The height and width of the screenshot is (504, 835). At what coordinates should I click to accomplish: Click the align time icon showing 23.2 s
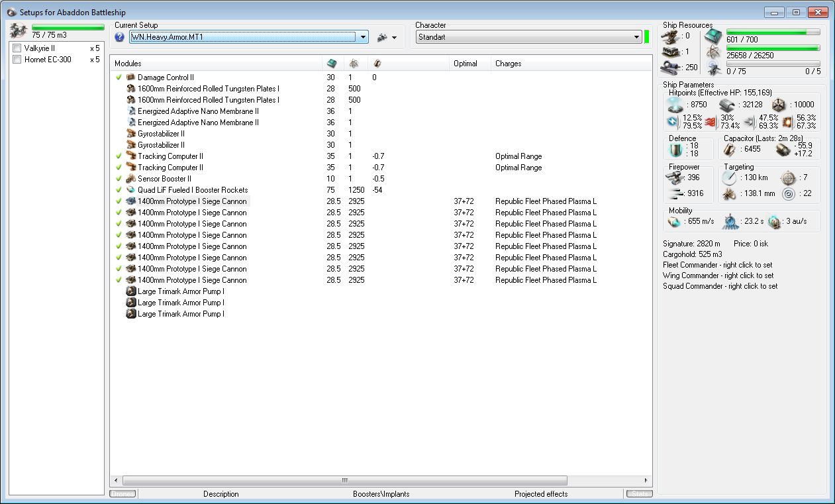729,222
